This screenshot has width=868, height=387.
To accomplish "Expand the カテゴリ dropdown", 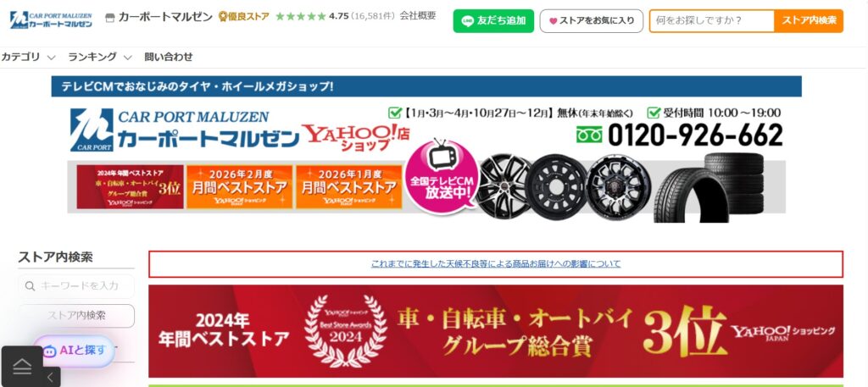I will coord(28,57).
